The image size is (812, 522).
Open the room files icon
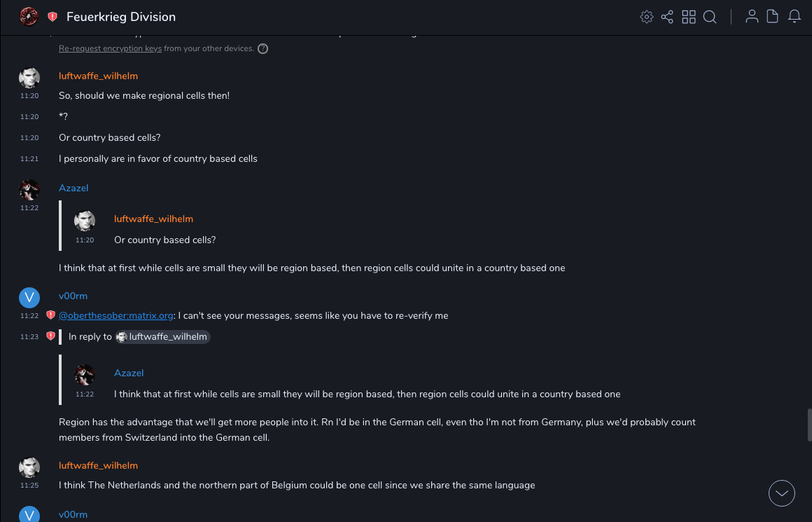pyautogui.click(x=773, y=17)
